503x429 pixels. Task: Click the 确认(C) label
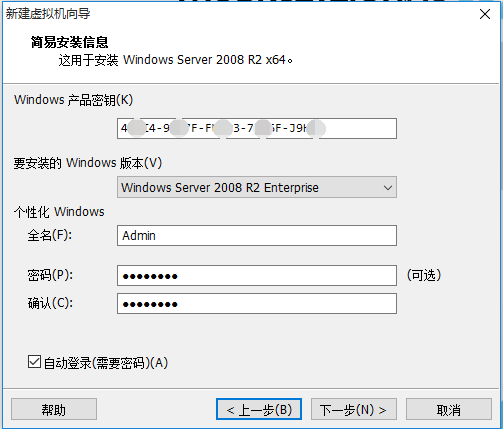50,303
